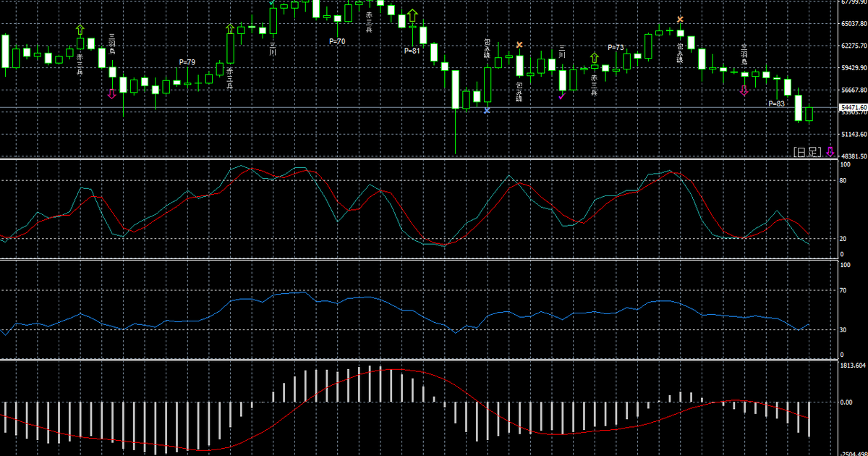Click the pink down arrow beside the [日足] label
The image size is (868, 456).
(x=830, y=152)
